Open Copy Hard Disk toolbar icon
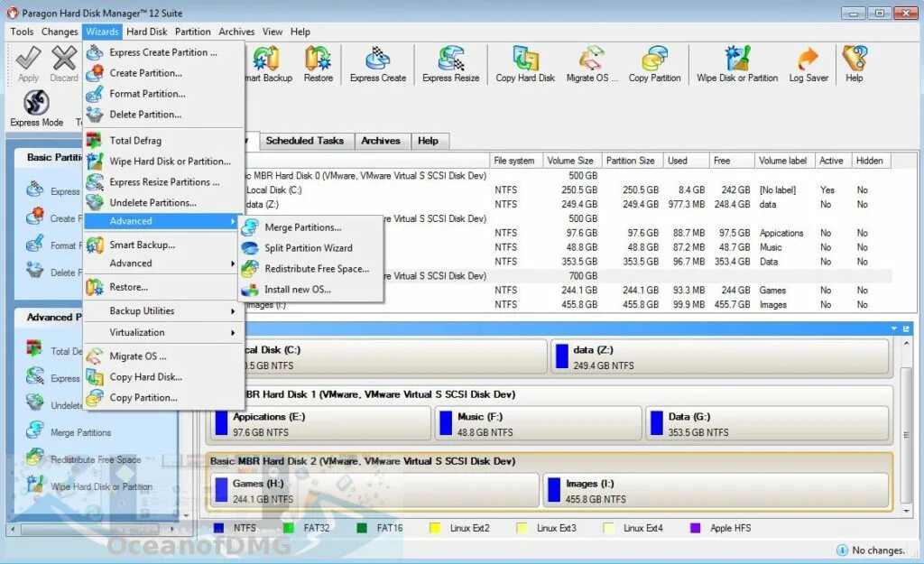 point(525,59)
